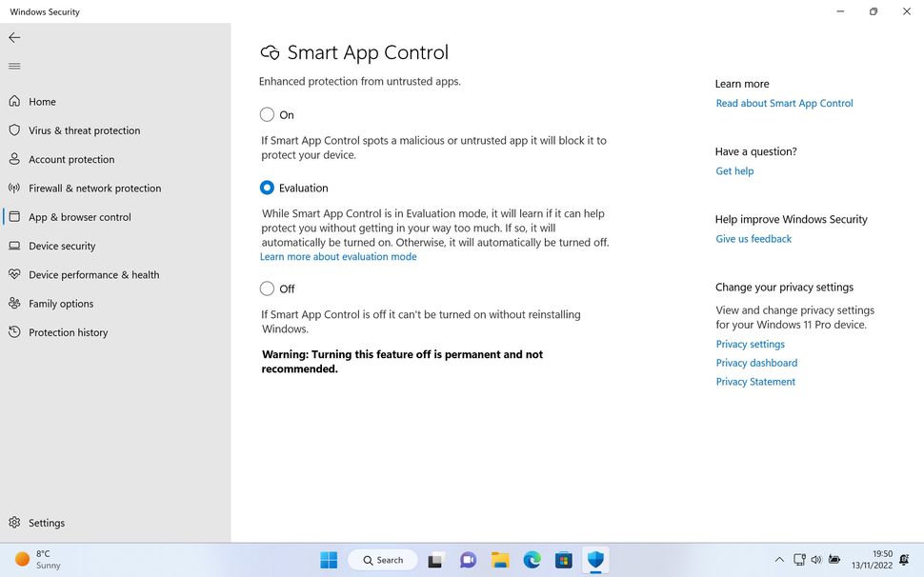This screenshot has height=577, width=924.
Task: Select the Evaluation radio button
Action: pos(268,188)
